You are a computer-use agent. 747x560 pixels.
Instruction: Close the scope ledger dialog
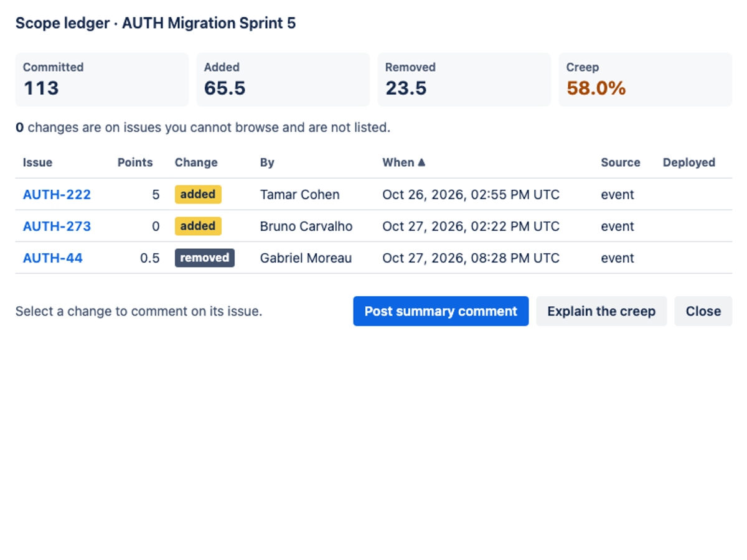tap(703, 311)
